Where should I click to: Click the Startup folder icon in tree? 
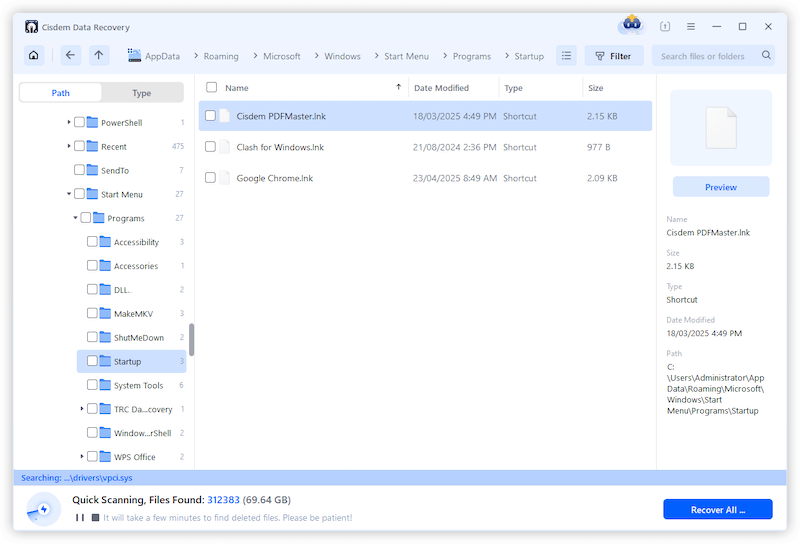pos(105,361)
